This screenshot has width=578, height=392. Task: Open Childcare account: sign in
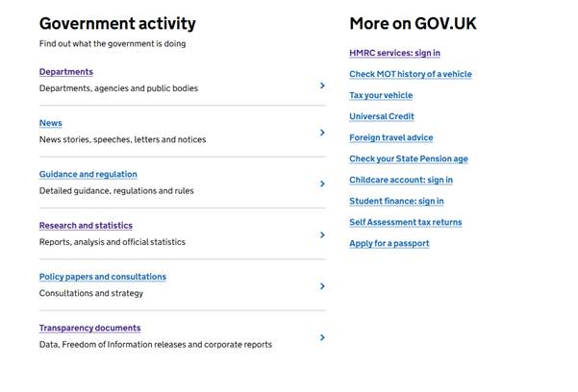401,180
